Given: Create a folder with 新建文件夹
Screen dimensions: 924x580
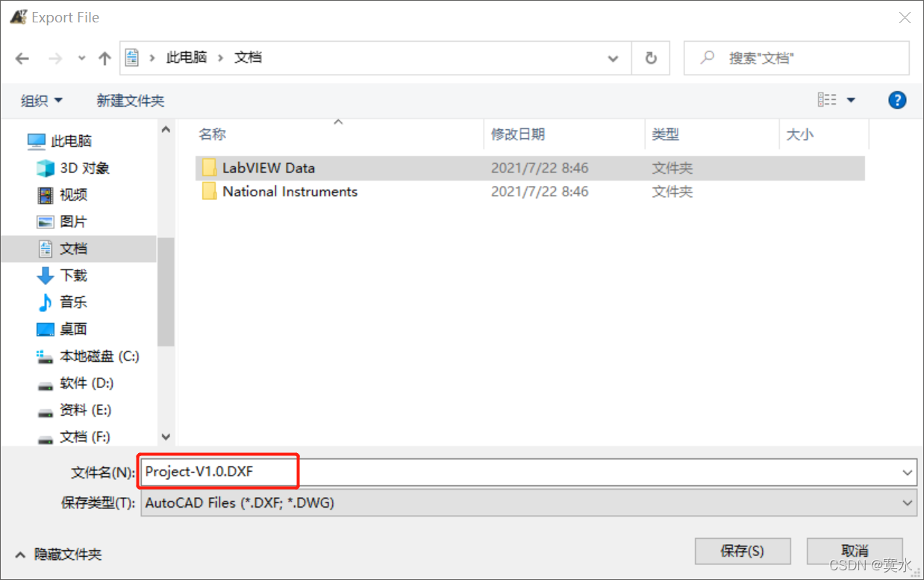Looking at the screenshot, I should point(131,100).
